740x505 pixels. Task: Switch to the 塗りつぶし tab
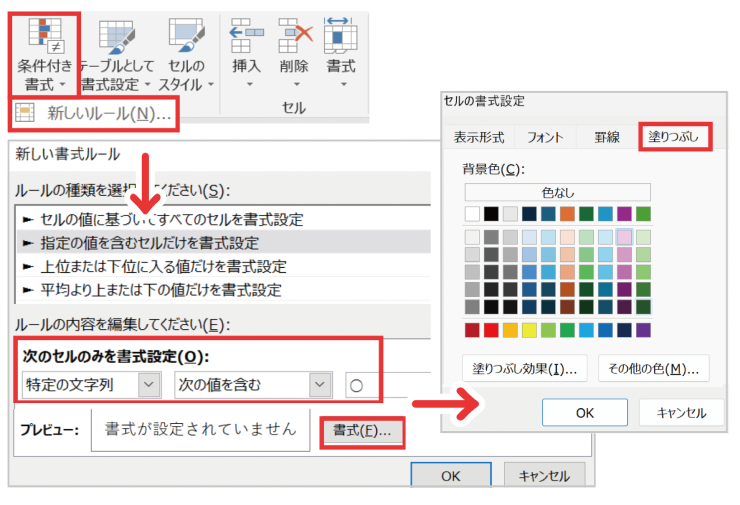pyautogui.click(x=674, y=137)
